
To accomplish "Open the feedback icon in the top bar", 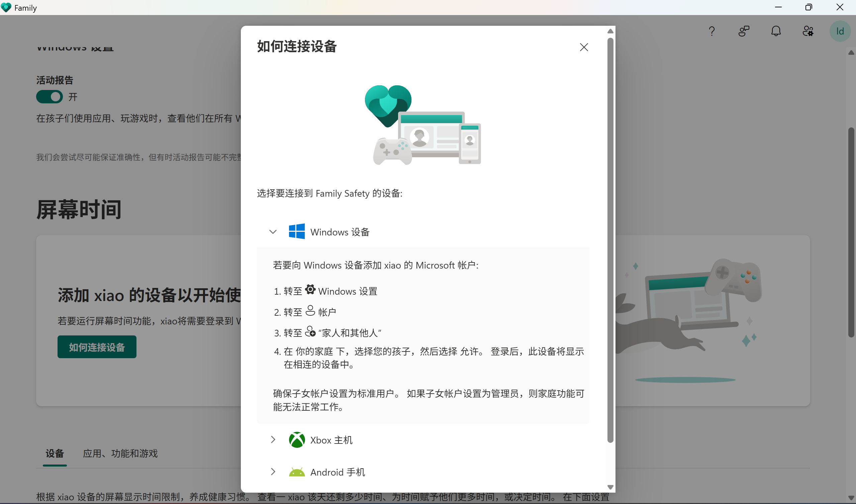I will (x=744, y=31).
